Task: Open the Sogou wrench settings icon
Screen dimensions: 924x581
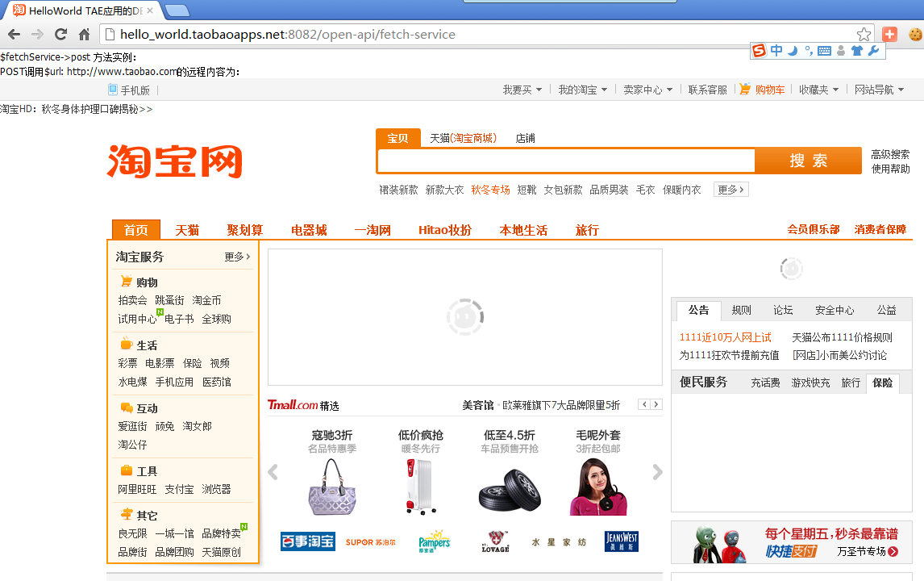Action: pyautogui.click(x=873, y=51)
